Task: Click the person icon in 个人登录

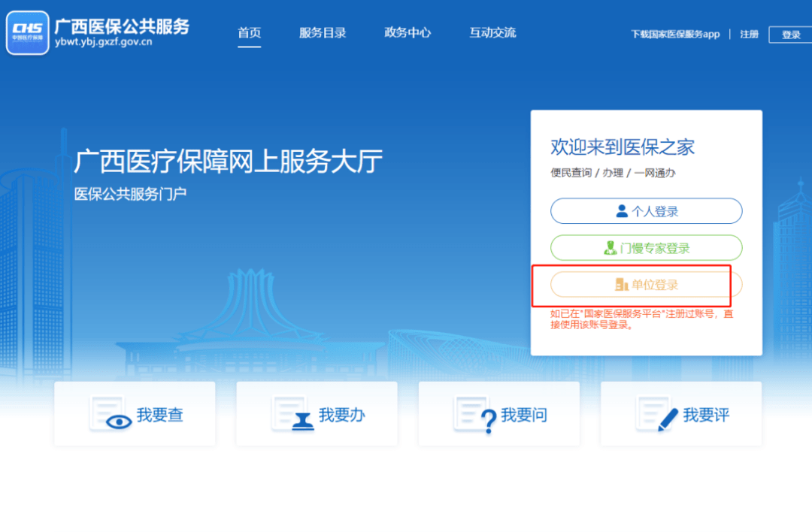Action: point(622,210)
